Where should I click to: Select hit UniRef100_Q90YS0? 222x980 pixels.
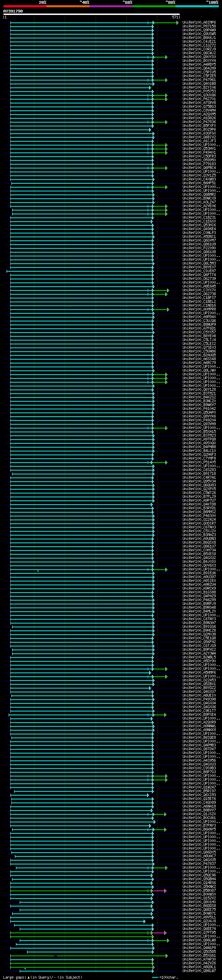(199, 57)
